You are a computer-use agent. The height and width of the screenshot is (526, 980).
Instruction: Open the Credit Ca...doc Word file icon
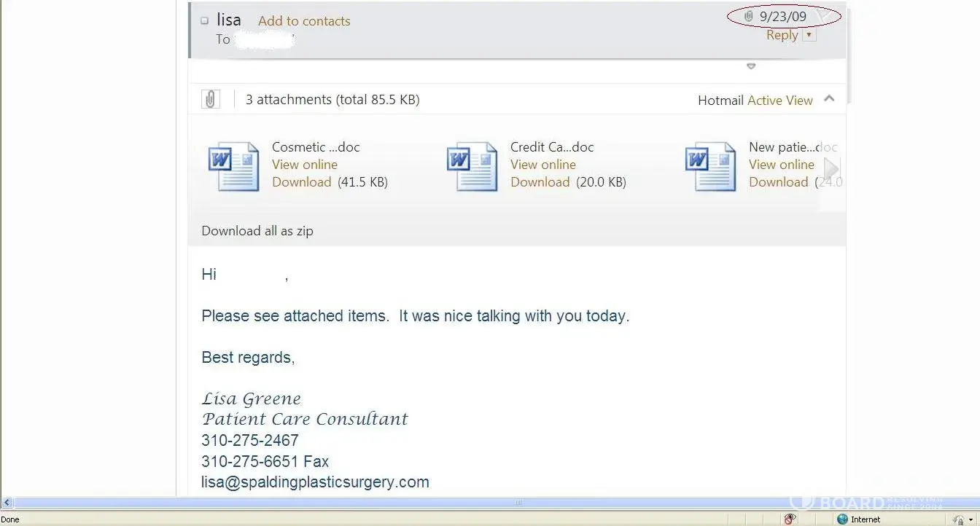coord(472,166)
